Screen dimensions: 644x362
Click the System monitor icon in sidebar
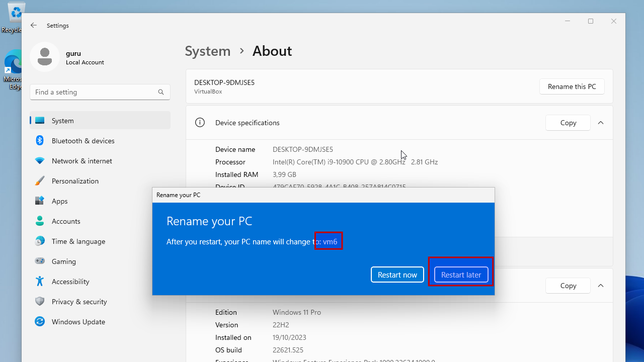click(40, 121)
